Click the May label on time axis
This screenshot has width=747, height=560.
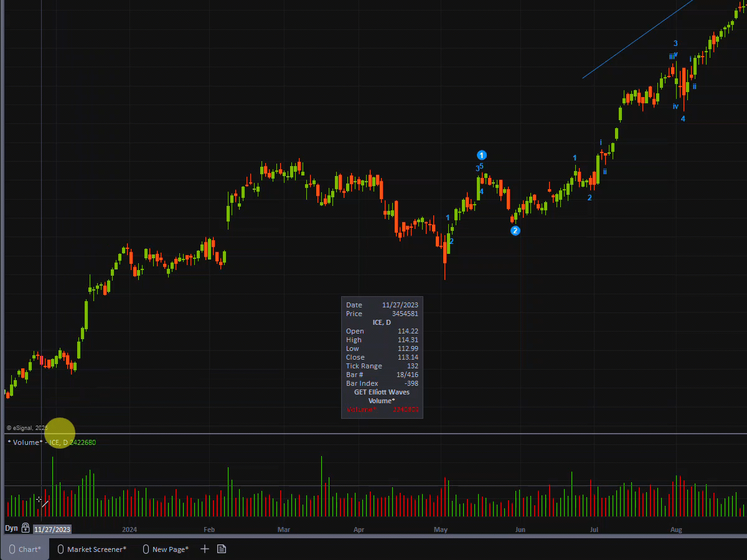441,530
